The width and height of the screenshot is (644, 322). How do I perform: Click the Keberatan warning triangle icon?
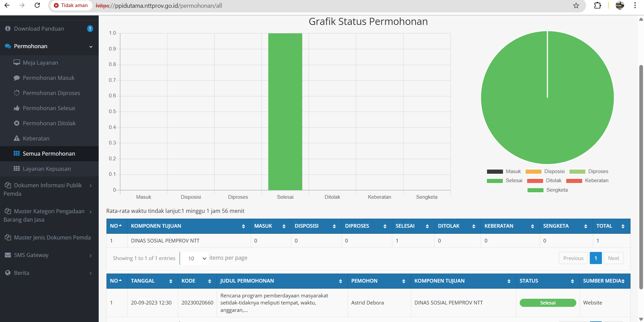(17, 138)
